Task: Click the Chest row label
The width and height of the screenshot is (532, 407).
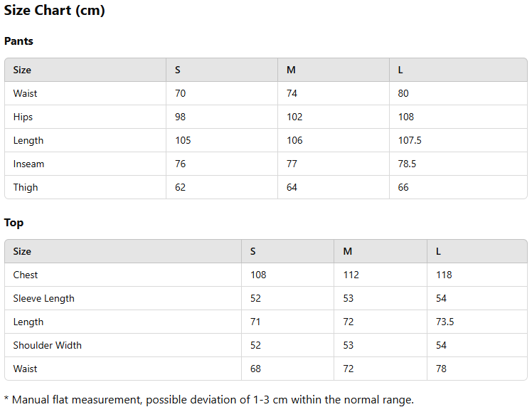Action: tap(26, 275)
